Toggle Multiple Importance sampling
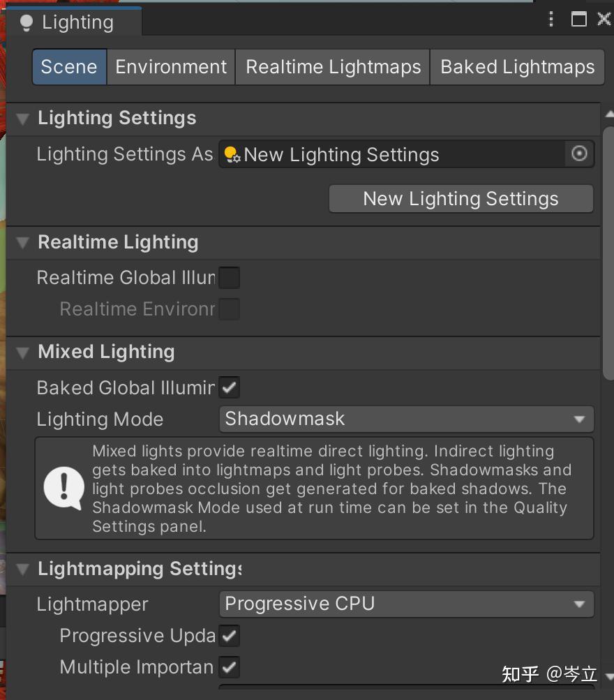The image size is (614, 700). point(230,667)
